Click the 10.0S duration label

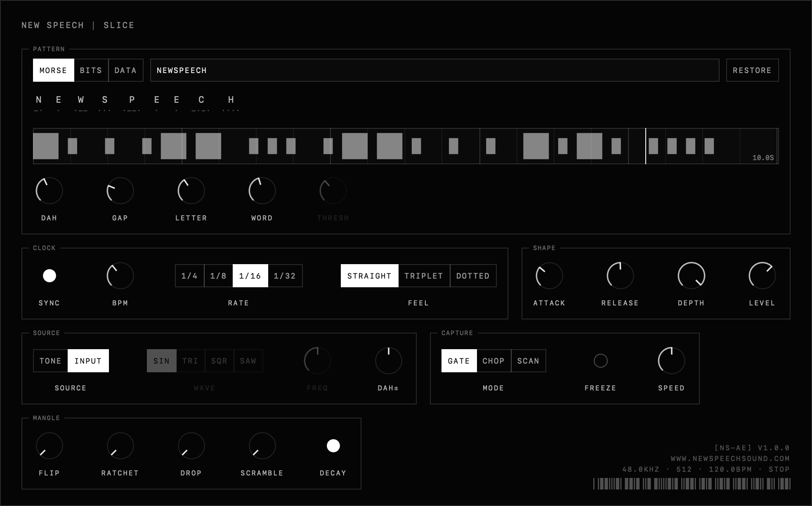coord(763,158)
